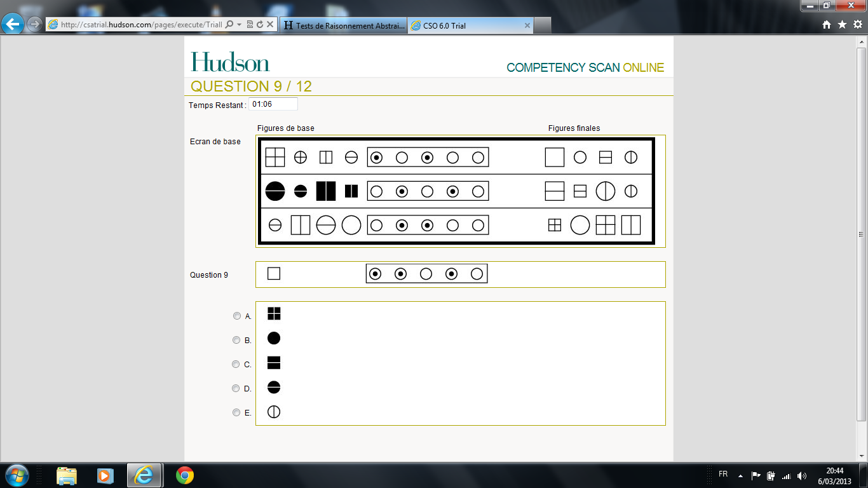Select answer A radio button

click(x=237, y=316)
